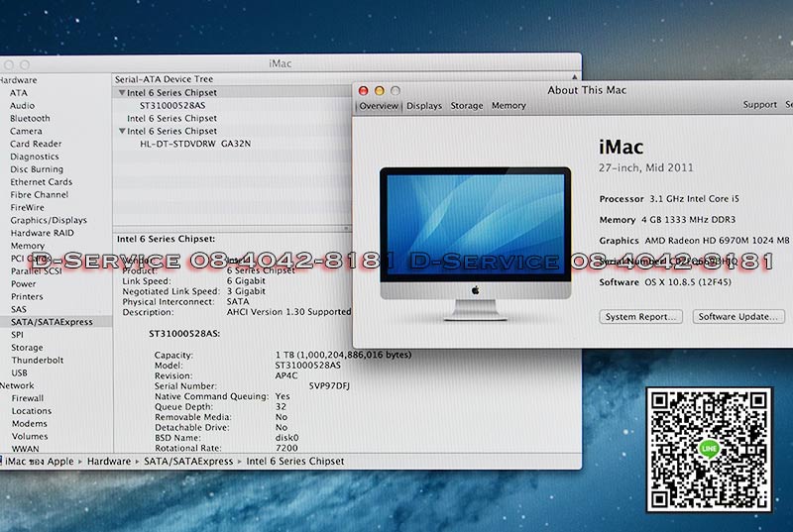Click the Network section header in sidebar
The image size is (793, 532).
pyautogui.click(x=17, y=385)
